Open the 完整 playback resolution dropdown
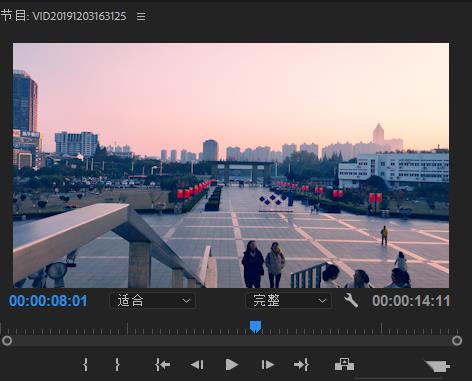 pos(289,301)
